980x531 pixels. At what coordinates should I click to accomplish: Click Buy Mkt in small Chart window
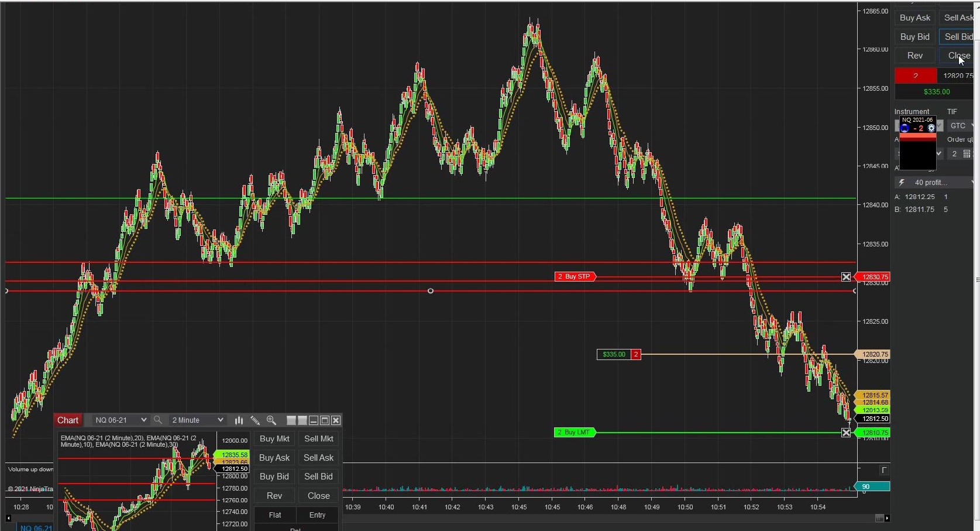coord(274,438)
